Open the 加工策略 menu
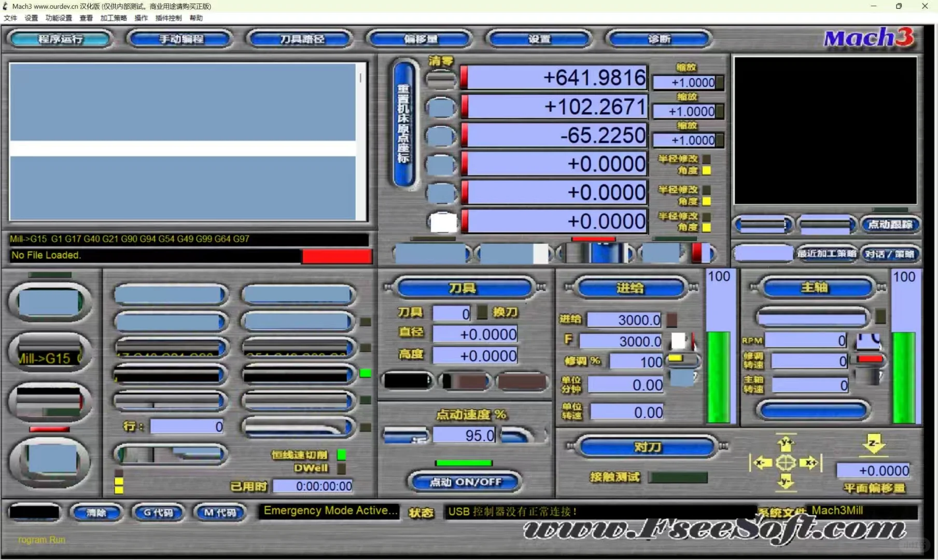The height and width of the screenshot is (560, 938). [114, 18]
